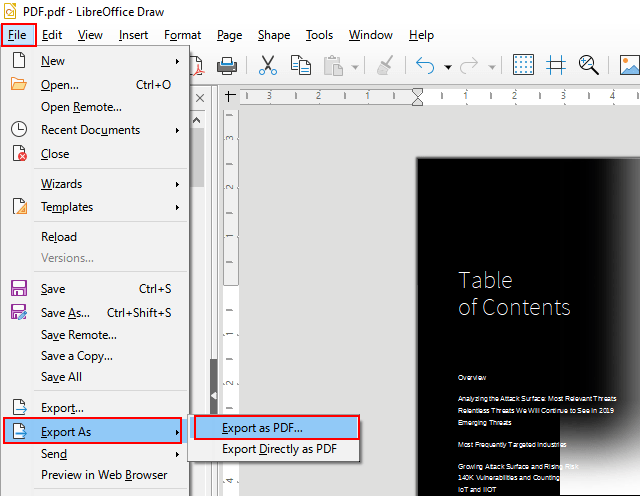Open the Tools menu

320,35
